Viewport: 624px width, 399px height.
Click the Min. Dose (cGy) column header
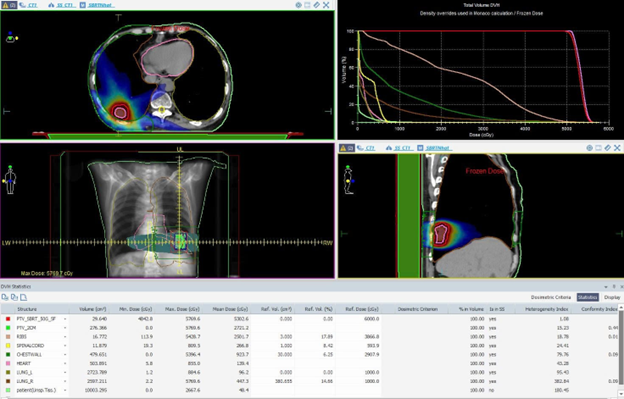click(x=135, y=309)
